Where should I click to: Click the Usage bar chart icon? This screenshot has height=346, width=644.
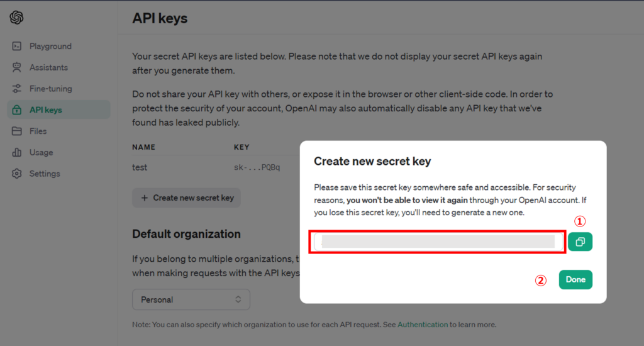tap(17, 152)
